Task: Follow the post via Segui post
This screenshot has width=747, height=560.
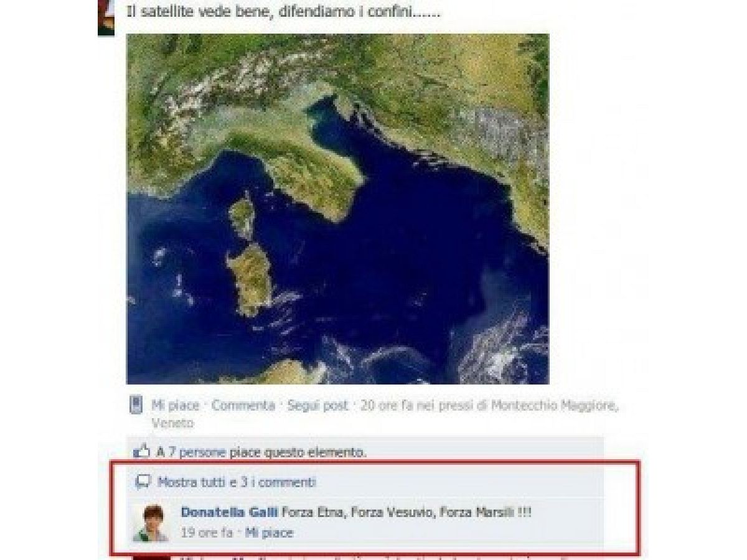Action: coord(318,406)
